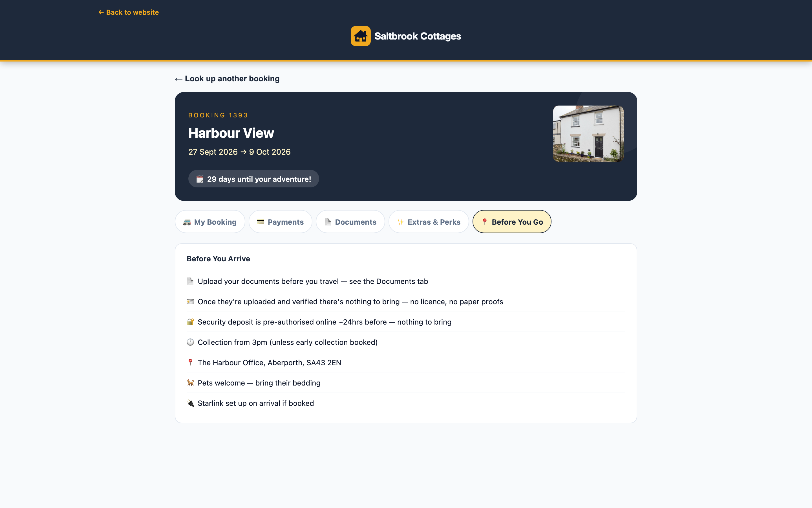Click Pets welcome — bring their bedding line

(x=259, y=383)
